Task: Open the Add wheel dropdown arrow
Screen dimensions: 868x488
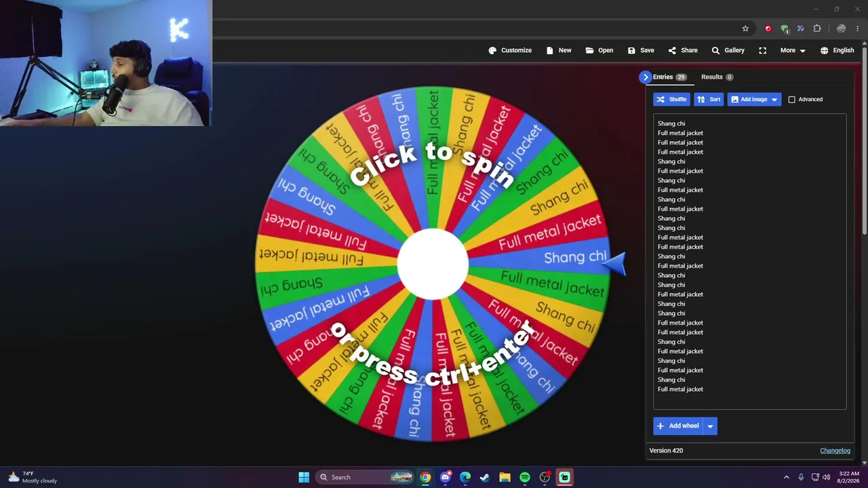Action: click(x=710, y=426)
